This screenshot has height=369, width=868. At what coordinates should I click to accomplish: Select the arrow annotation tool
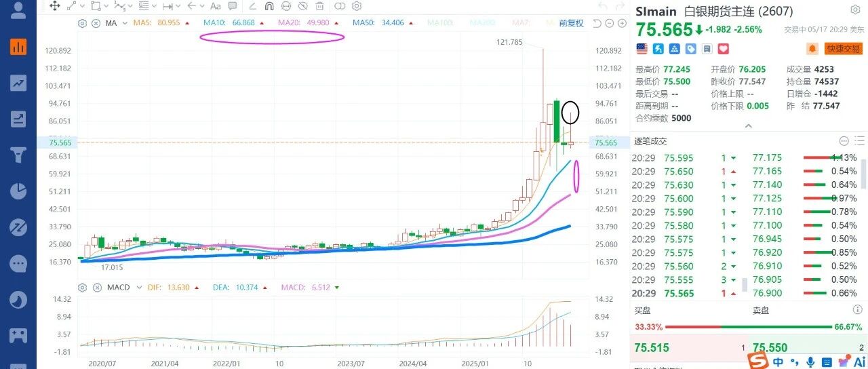pos(192,6)
